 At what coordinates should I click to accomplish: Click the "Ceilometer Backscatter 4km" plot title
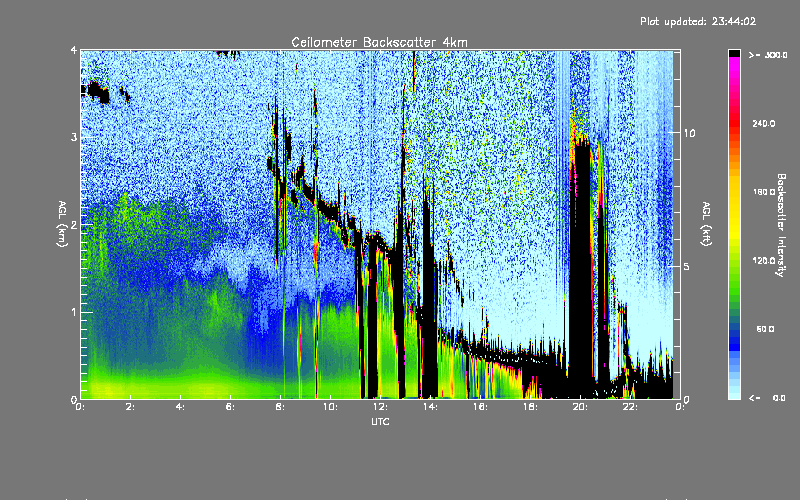point(379,42)
